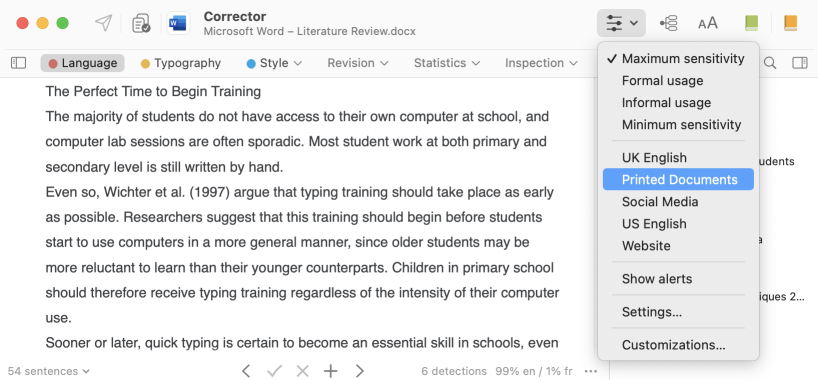Click the Microsoft Word app icon
Viewport: 818px width, 380px height.
pos(178,23)
